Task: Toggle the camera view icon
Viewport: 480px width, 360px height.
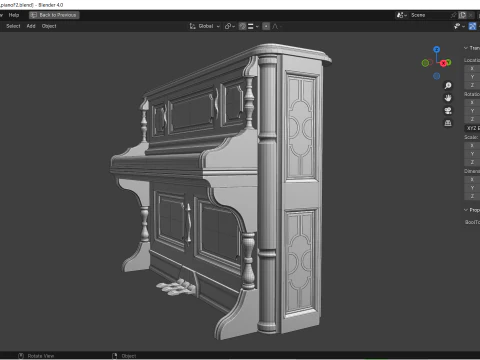Action: tap(448, 110)
